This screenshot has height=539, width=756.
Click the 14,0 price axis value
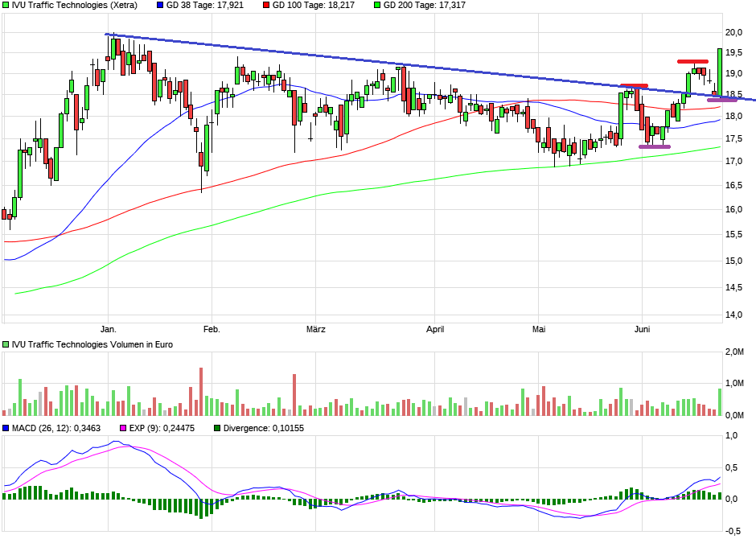click(733, 315)
